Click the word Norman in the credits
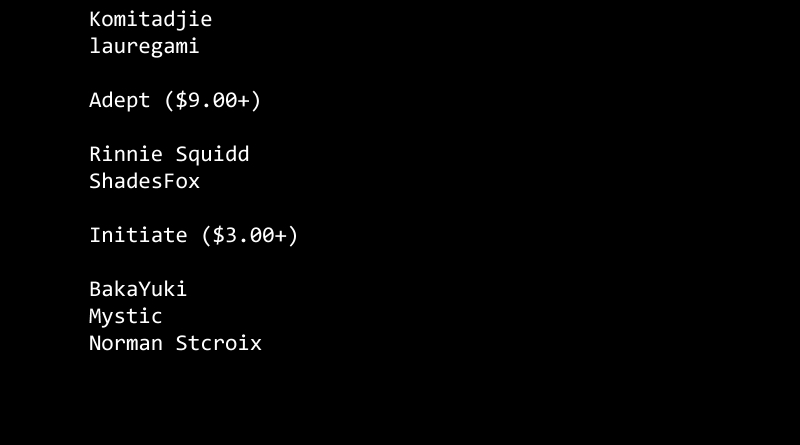The height and width of the screenshot is (445, 800). click(x=126, y=343)
